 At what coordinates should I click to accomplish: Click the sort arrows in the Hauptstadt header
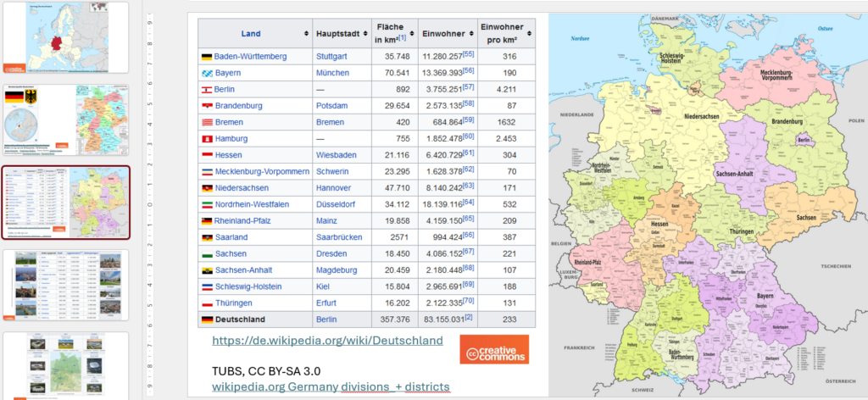pyautogui.click(x=365, y=34)
